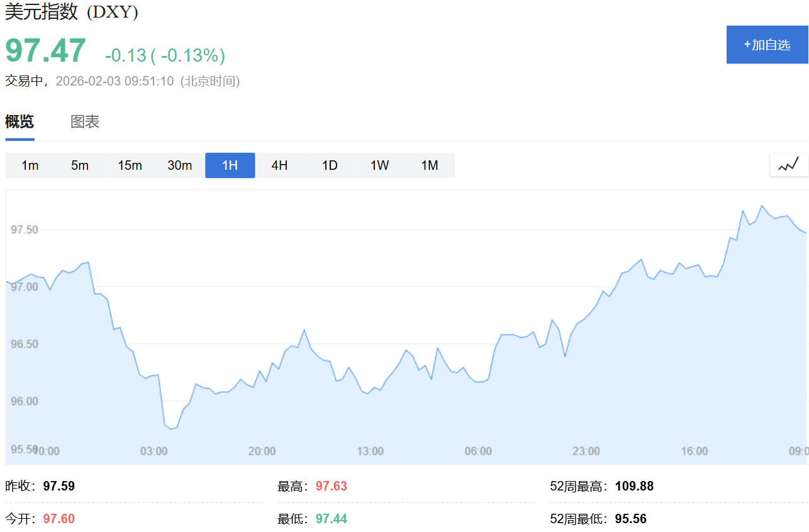
Task: Click the 美元指数 (DXY) title
Action: [x=72, y=12]
